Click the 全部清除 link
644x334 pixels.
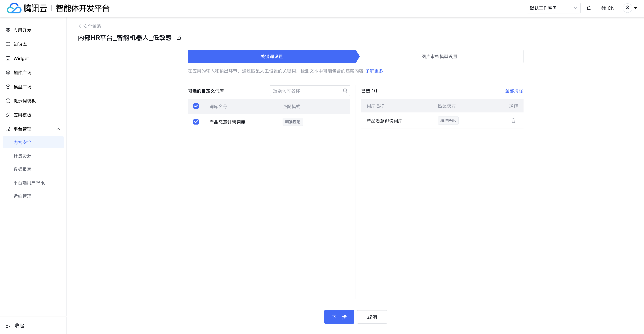[x=514, y=91]
